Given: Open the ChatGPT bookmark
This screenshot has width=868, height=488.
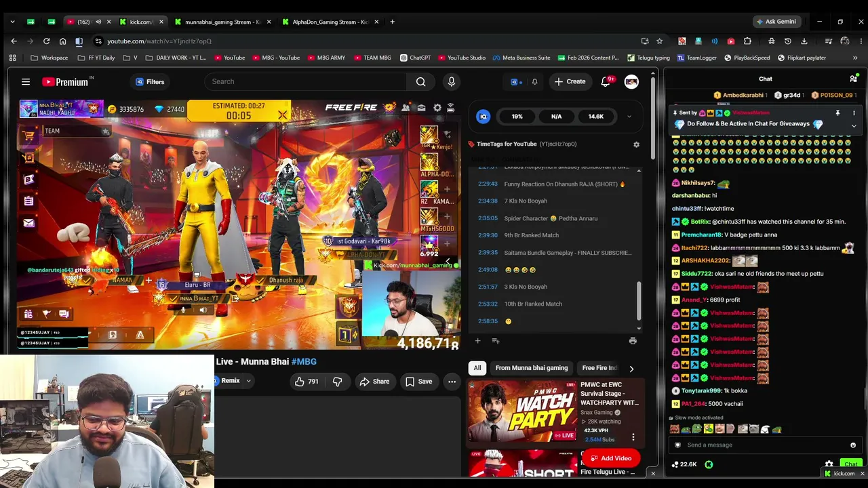Looking at the screenshot, I should coord(416,58).
